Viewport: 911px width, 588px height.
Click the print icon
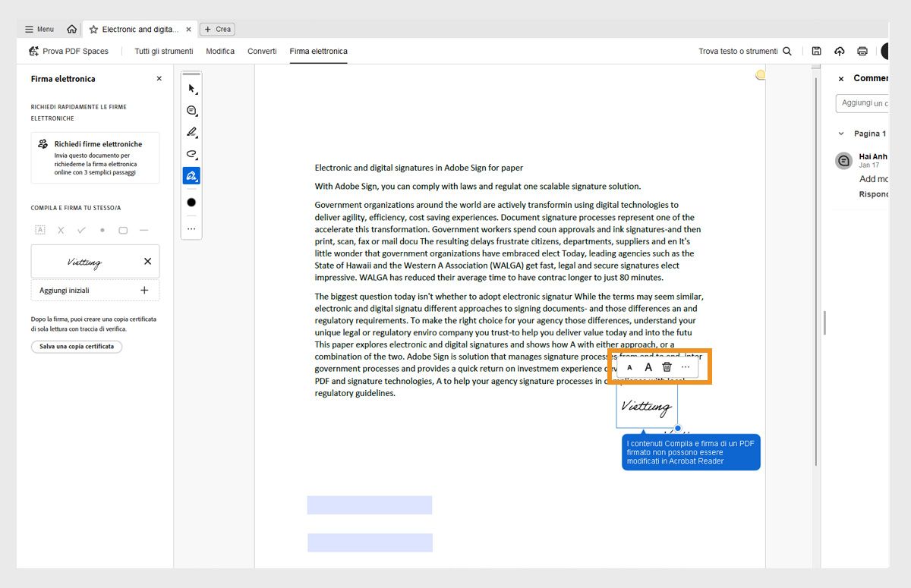(x=862, y=51)
